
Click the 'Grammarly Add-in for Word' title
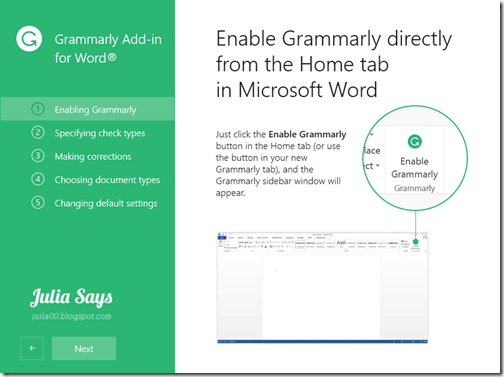(x=108, y=48)
